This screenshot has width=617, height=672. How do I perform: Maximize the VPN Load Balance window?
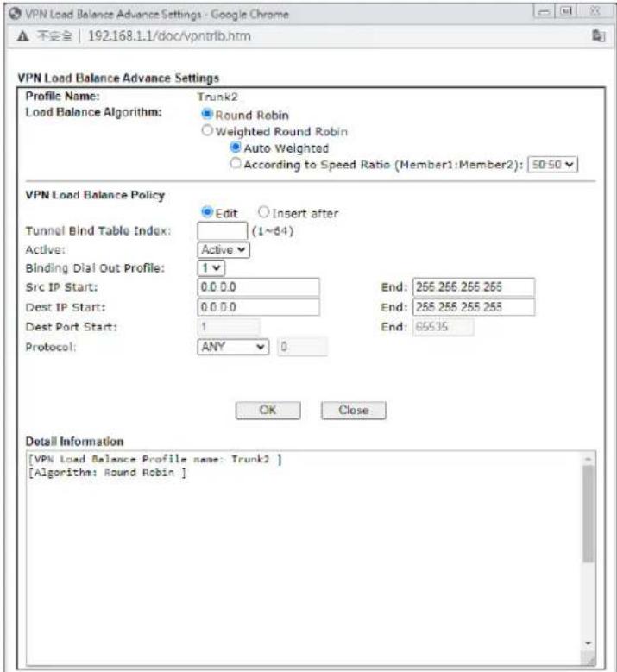(x=566, y=11)
